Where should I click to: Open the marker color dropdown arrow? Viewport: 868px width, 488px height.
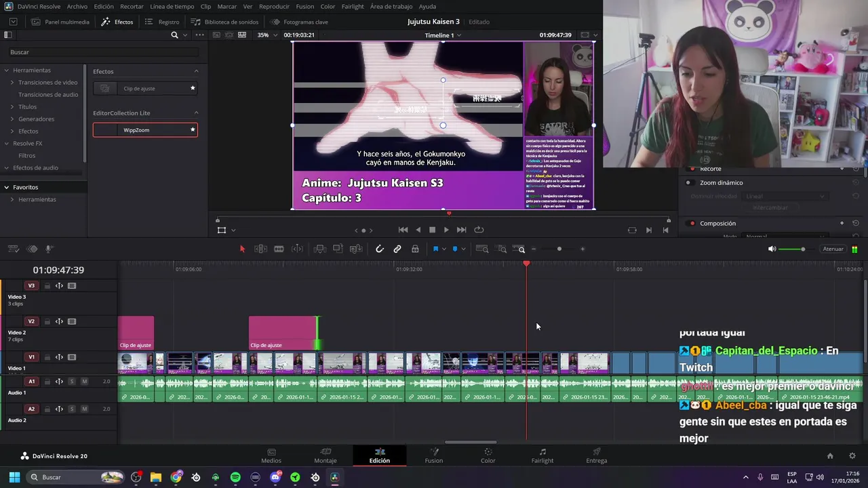pyautogui.click(x=463, y=249)
